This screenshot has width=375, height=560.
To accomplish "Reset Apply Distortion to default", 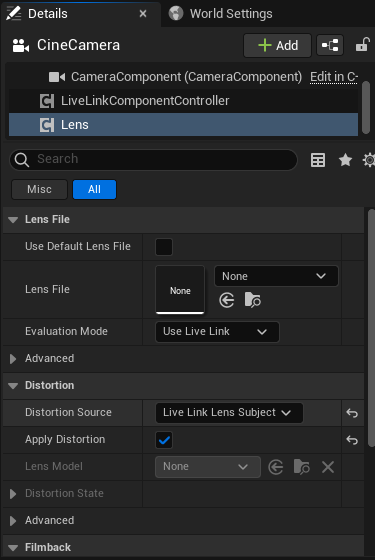I will 352,440.
